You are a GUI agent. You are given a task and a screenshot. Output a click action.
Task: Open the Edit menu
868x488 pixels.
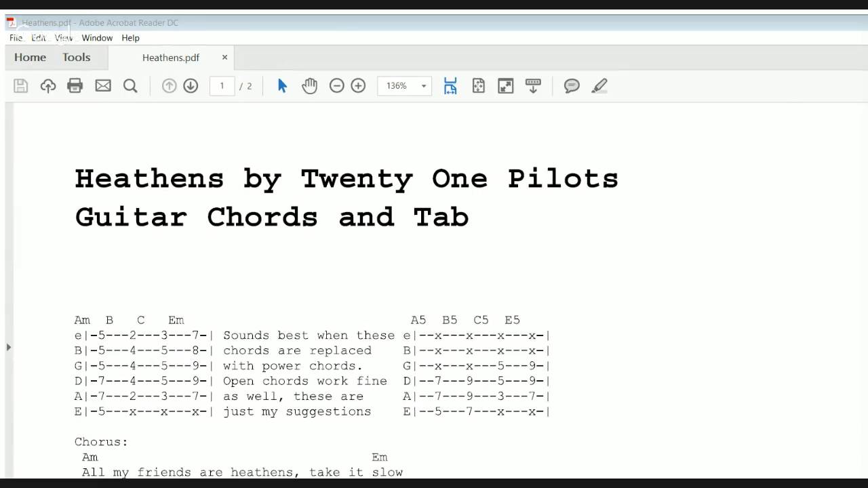(x=39, y=38)
